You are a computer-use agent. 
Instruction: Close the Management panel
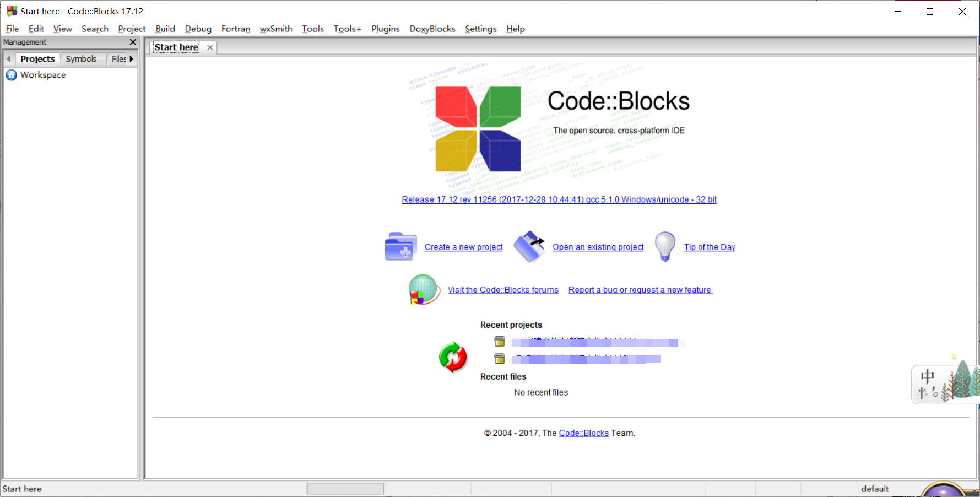132,42
